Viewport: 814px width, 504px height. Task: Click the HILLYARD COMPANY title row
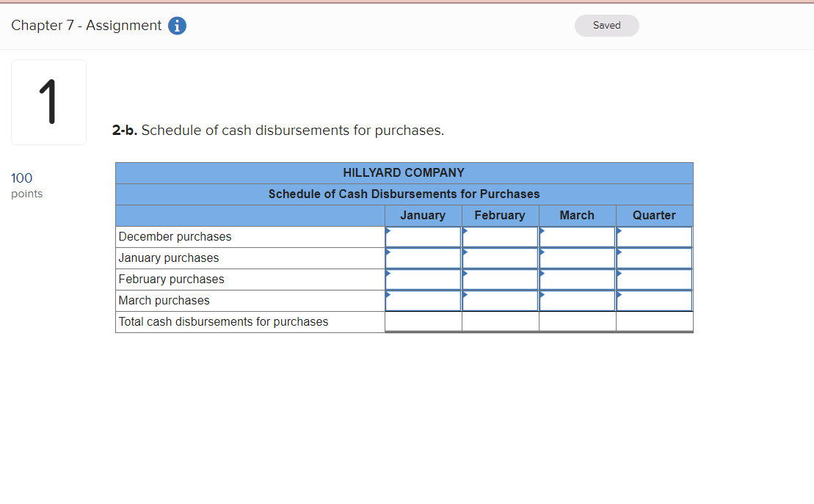[404, 172]
